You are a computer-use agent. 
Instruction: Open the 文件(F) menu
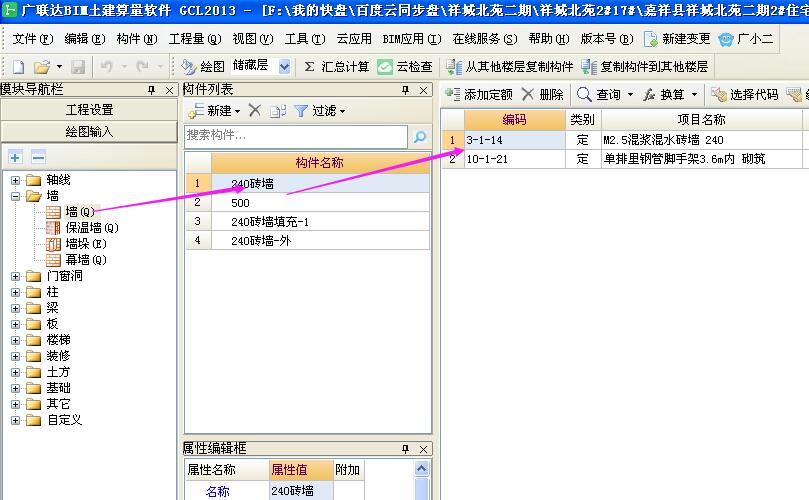click(x=33, y=39)
